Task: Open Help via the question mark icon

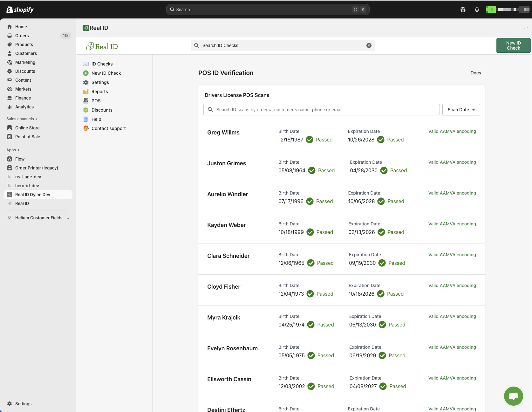Action: point(86,119)
